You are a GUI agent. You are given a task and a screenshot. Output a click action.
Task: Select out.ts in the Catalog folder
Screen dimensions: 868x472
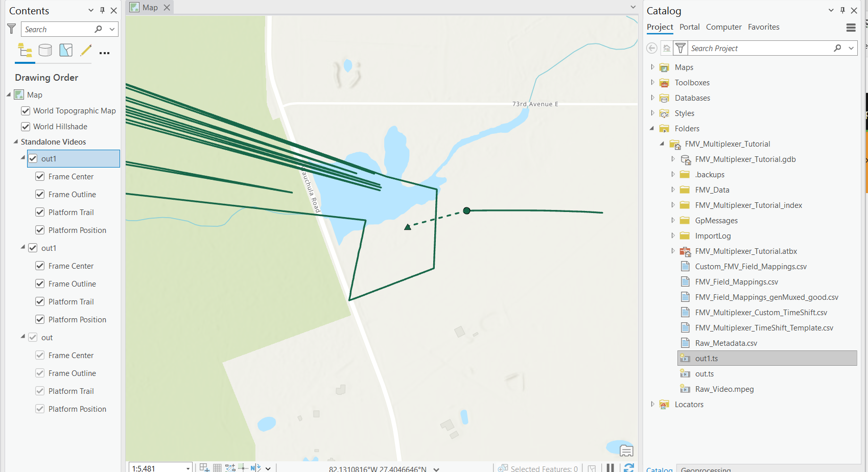705,373
